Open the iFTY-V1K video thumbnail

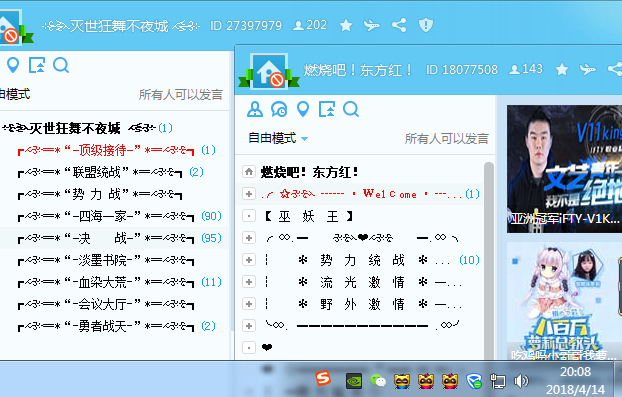[x=564, y=169]
